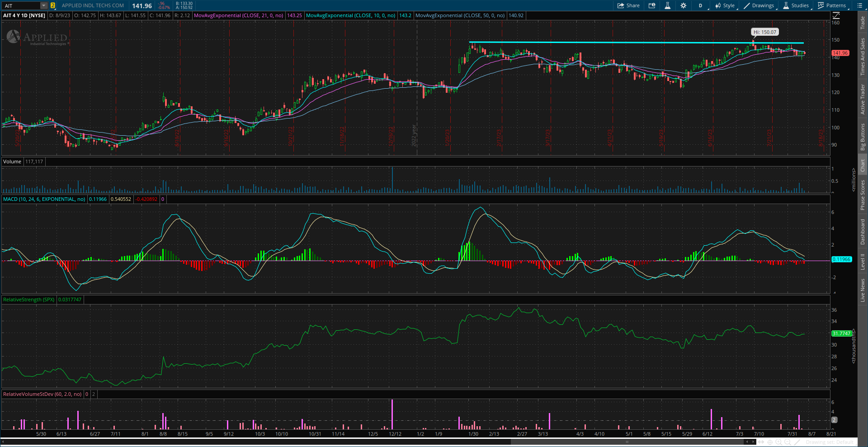868x447 pixels.
Task: Open the Style candlestick menu
Action: 725,5
